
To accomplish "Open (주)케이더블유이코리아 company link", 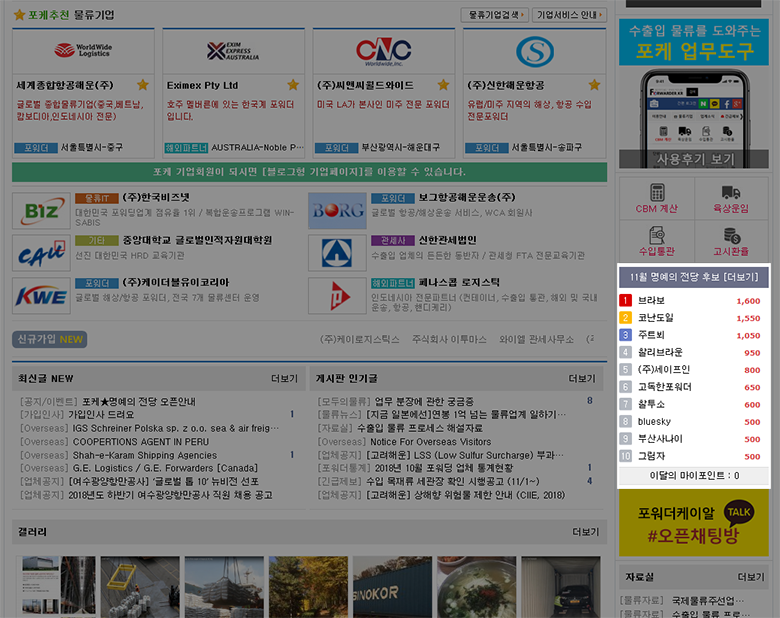I will point(176,283).
